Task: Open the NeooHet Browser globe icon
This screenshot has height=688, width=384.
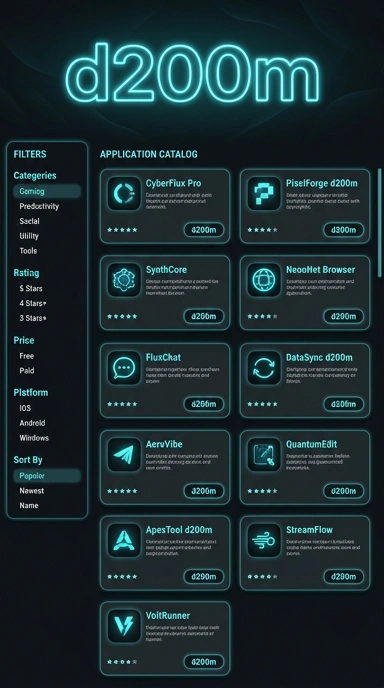Action: coord(264,280)
